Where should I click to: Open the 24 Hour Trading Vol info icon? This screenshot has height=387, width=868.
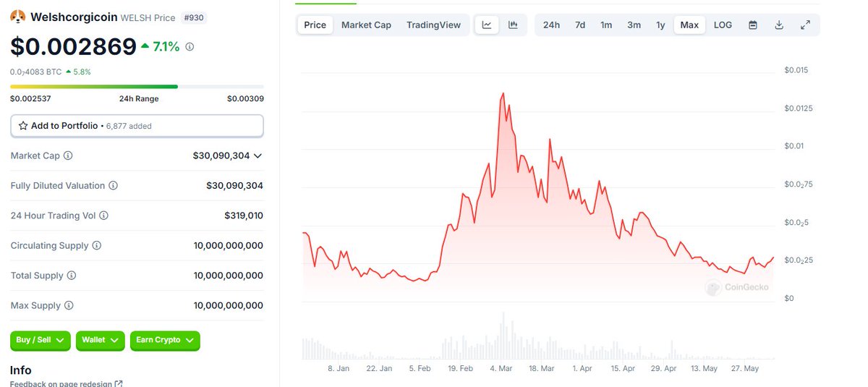click(x=103, y=216)
